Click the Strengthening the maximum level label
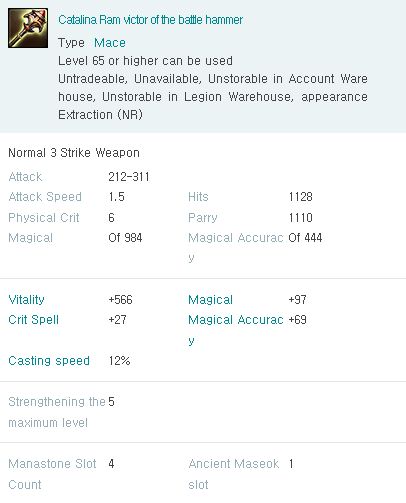The width and height of the screenshot is (406, 503). click(57, 412)
